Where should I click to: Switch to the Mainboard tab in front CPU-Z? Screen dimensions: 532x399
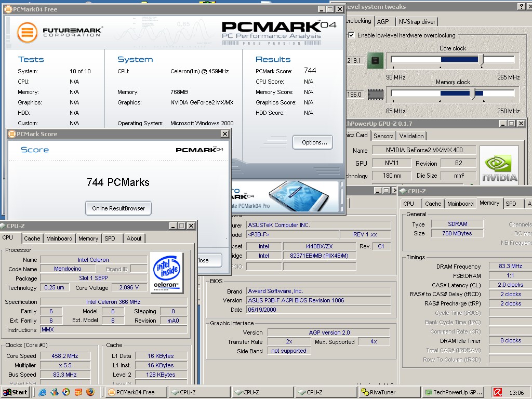pyautogui.click(x=59, y=238)
